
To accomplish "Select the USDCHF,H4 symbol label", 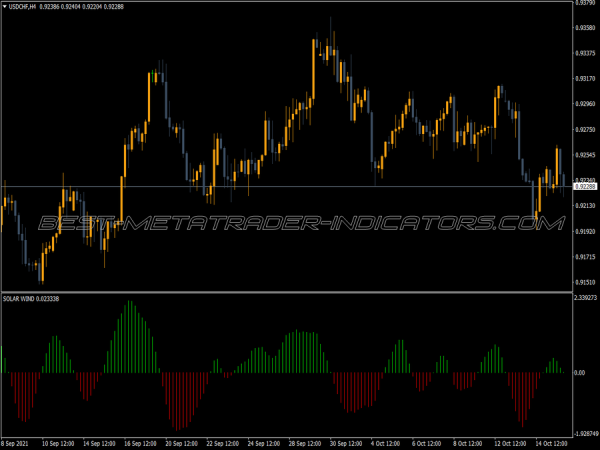I will [x=22, y=7].
